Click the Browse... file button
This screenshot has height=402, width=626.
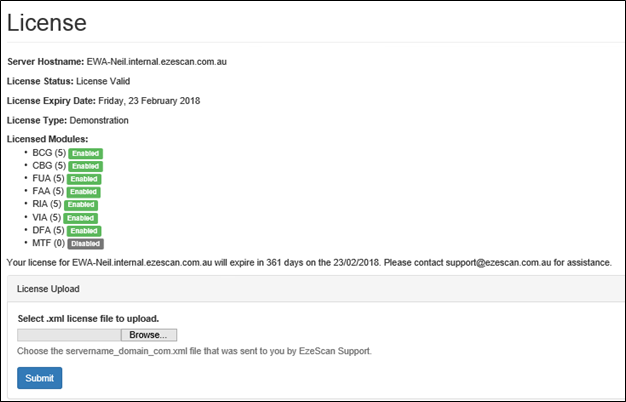[x=154, y=335]
